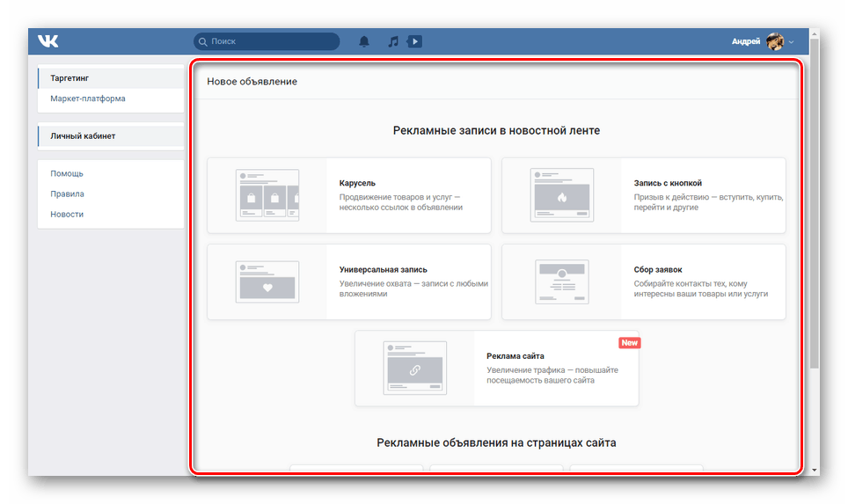The image size is (848, 504).
Task: Click the Карусель carousel preview icon
Action: (x=267, y=194)
